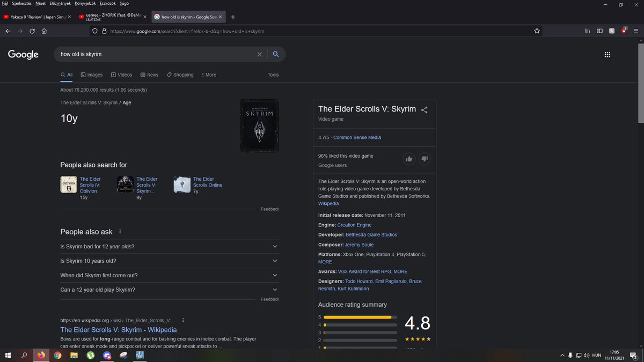Reload the page with the refresh icon
644x362 pixels.
32,31
